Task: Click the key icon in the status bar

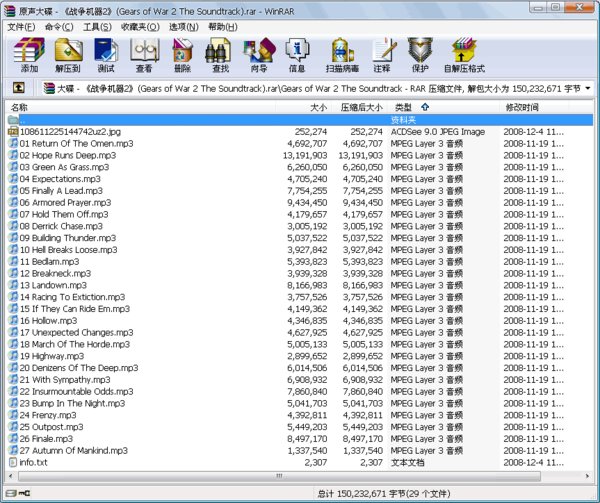Action: (x=24, y=493)
